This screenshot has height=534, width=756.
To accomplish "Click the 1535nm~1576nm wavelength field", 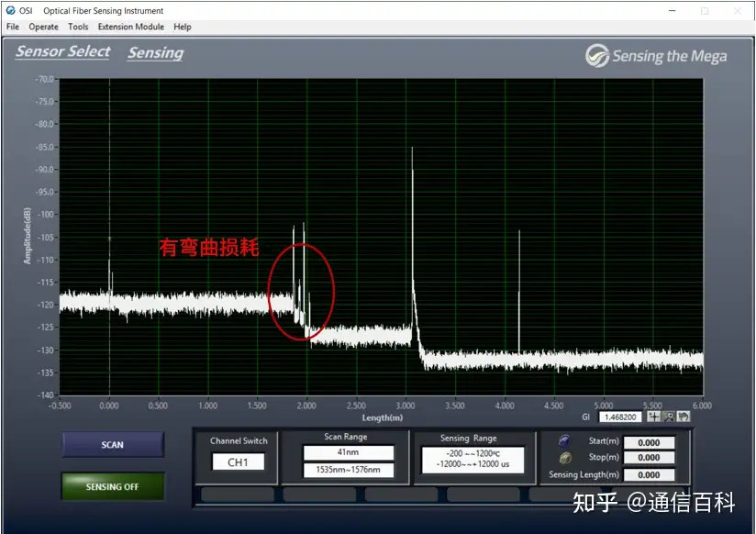I will 348,470.
